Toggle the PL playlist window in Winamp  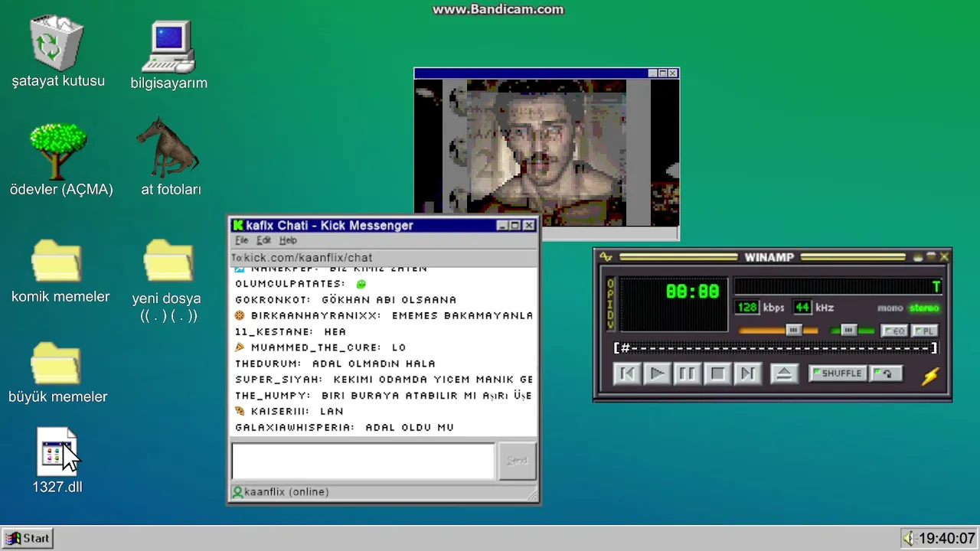[924, 331]
